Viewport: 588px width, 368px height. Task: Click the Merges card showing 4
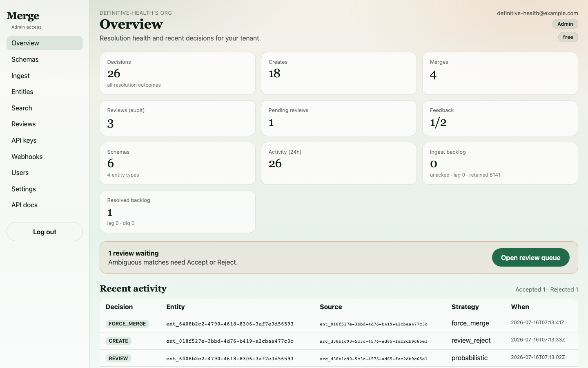tap(500, 74)
